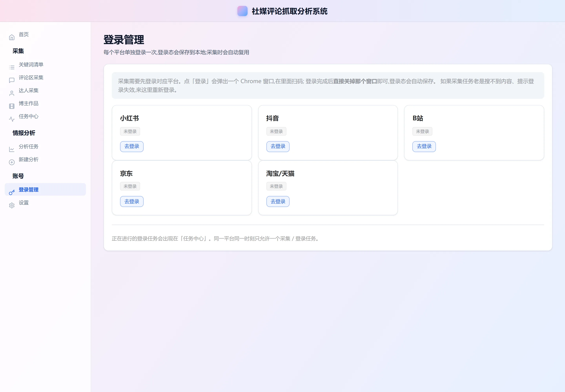This screenshot has height=392, width=565.
Task: Click 去登录 on the 京东 card
Action: tap(132, 201)
